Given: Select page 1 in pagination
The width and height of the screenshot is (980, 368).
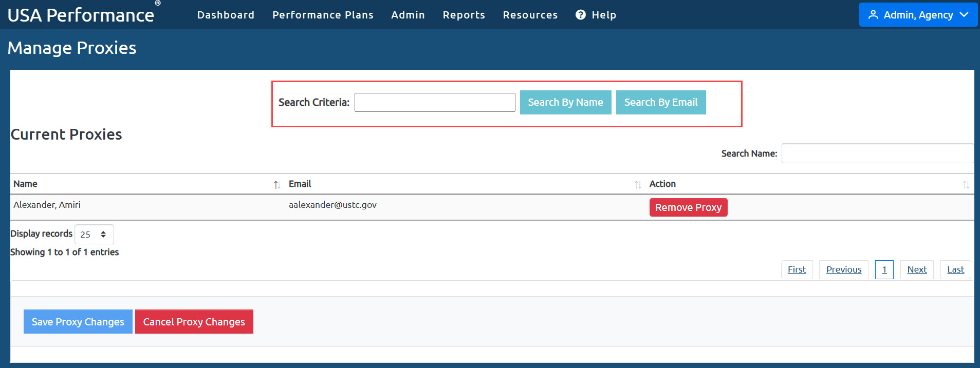Looking at the screenshot, I should coord(884,269).
